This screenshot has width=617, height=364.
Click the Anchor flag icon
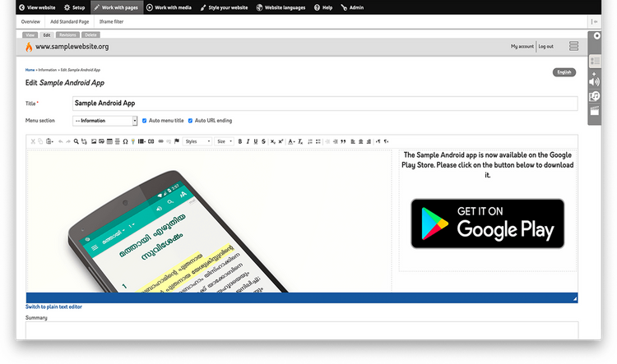coord(177,141)
